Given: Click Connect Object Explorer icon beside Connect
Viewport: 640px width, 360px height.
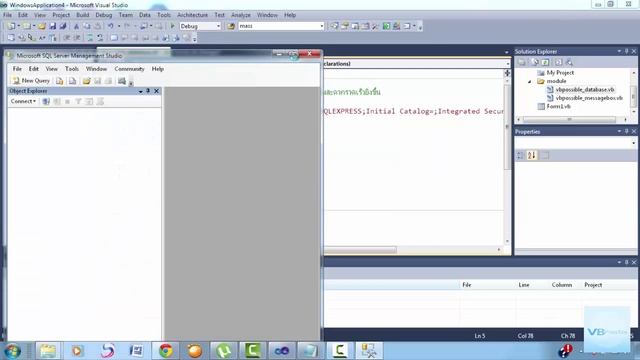Looking at the screenshot, I should pos(46,101).
